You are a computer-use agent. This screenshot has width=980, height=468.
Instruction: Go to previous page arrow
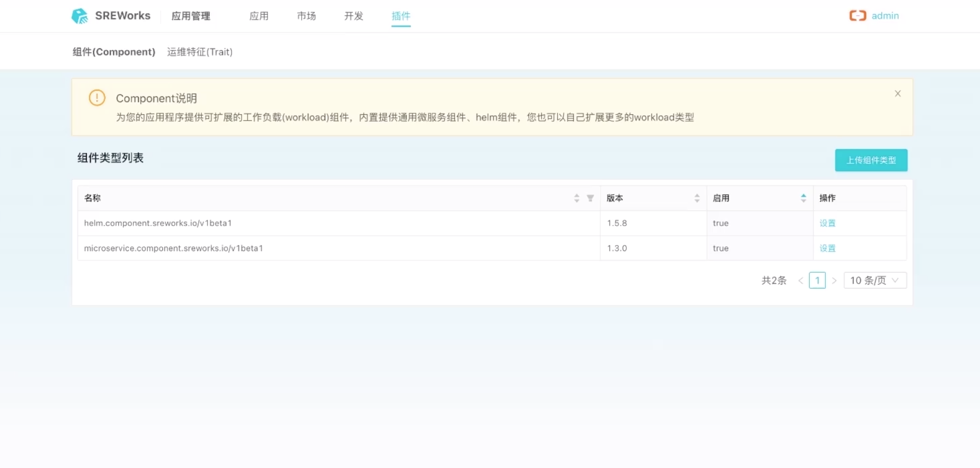click(801, 281)
